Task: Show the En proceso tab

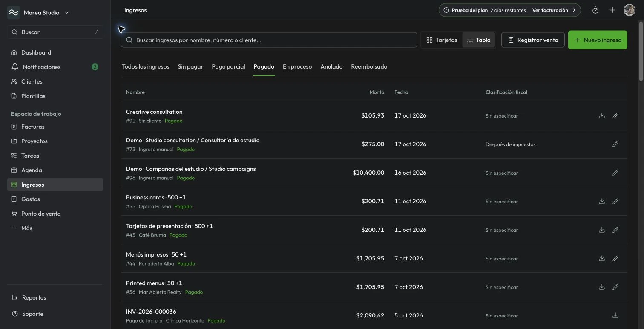Action: tap(297, 66)
